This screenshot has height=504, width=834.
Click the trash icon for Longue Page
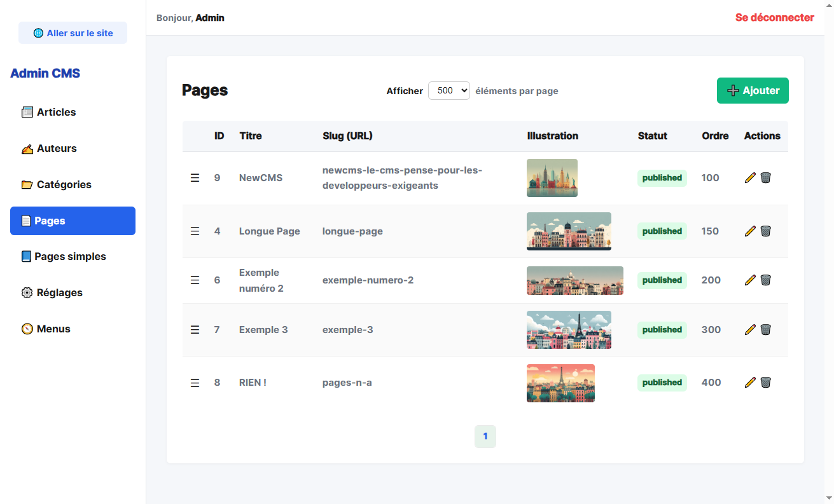(765, 231)
